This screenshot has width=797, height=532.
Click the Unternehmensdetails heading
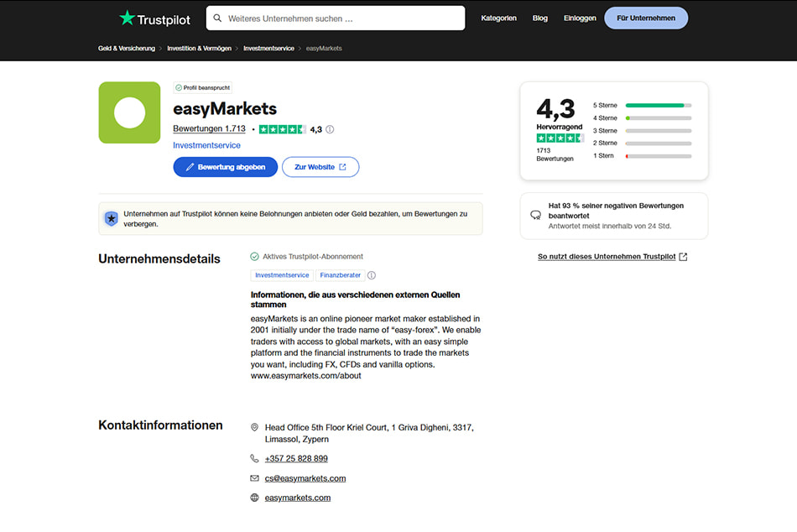159,259
